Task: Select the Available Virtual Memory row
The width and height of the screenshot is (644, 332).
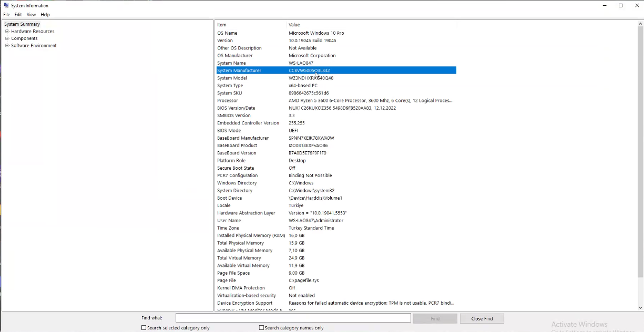Action: click(336, 266)
